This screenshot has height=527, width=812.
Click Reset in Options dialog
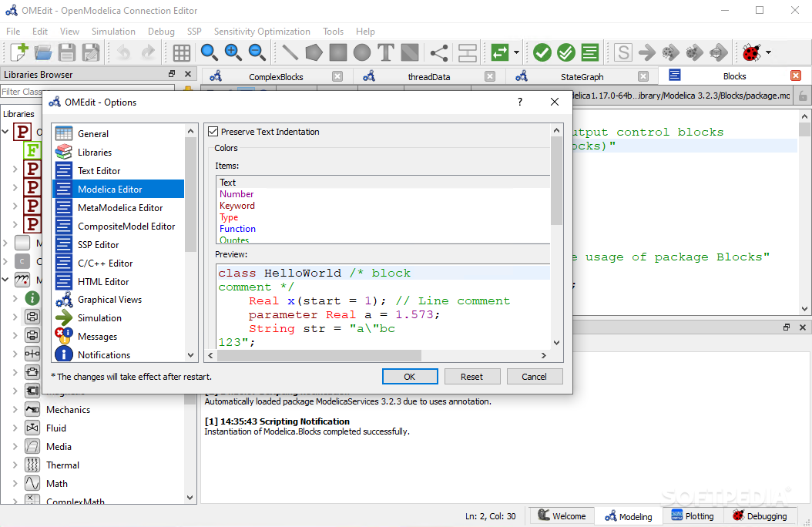click(x=471, y=376)
